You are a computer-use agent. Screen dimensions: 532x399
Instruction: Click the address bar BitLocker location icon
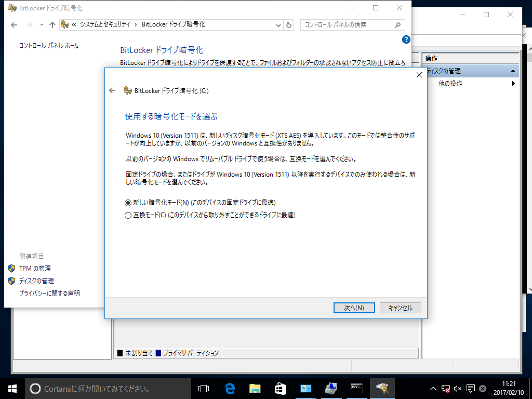click(x=65, y=24)
